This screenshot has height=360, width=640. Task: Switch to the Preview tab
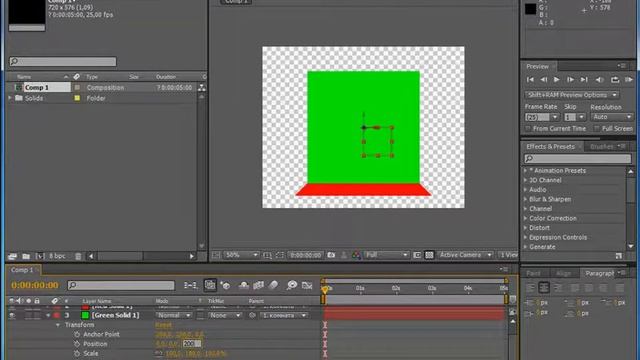tap(537, 66)
